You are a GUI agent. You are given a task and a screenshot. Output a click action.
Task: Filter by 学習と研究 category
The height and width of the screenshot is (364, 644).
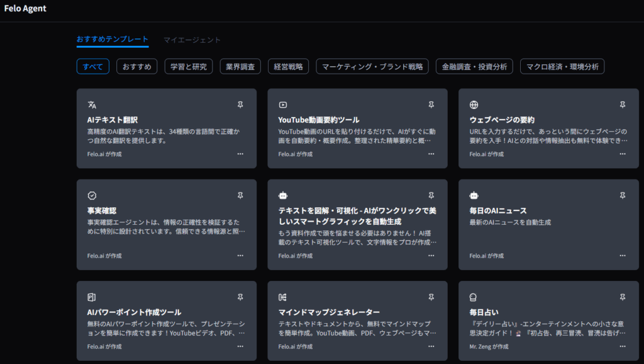[x=189, y=67]
